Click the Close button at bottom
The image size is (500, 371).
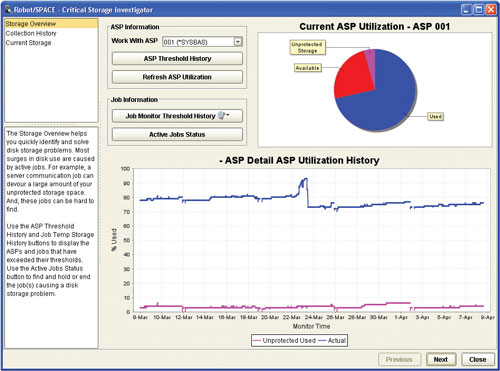tap(477, 359)
